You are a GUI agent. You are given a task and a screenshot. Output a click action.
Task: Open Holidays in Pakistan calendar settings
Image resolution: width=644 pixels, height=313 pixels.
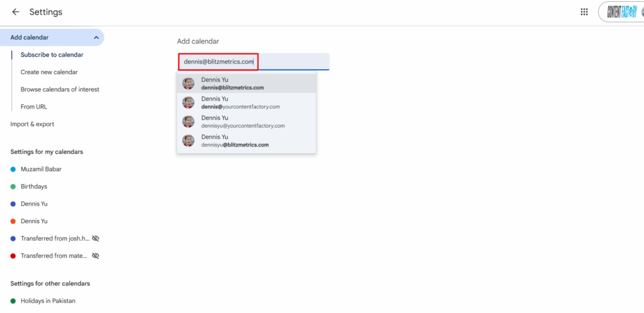pyautogui.click(x=48, y=300)
